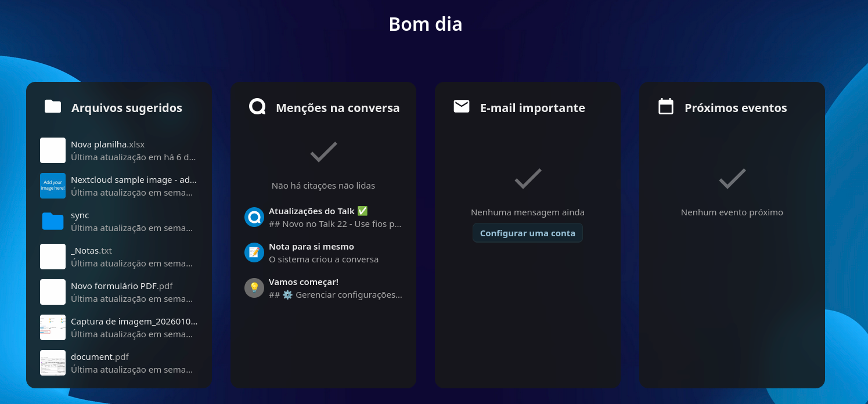This screenshot has width=868, height=404.
Task: Click the Talk icon beside Menções na conversa
Action: pyautogui.click(x=257, y=107)
